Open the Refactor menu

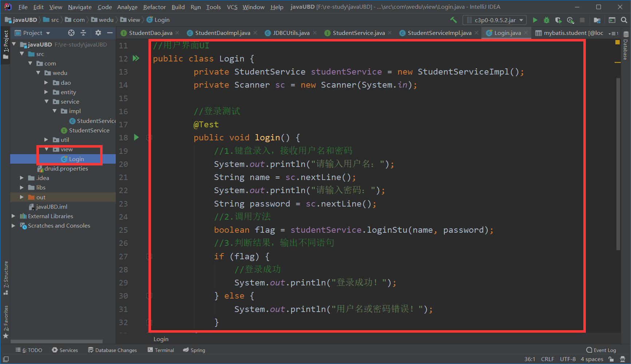(x=154, y=7)
